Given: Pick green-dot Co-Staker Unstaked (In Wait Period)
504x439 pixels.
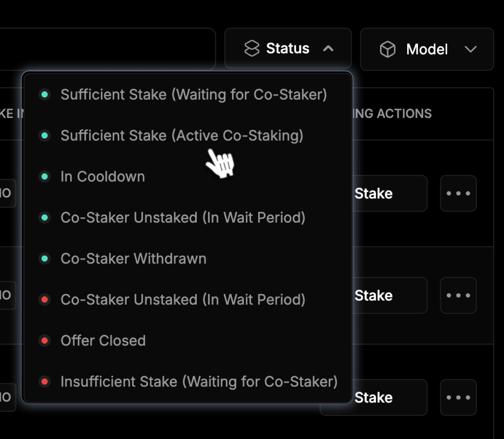Looking at the screenshot, I should point(187,218).
